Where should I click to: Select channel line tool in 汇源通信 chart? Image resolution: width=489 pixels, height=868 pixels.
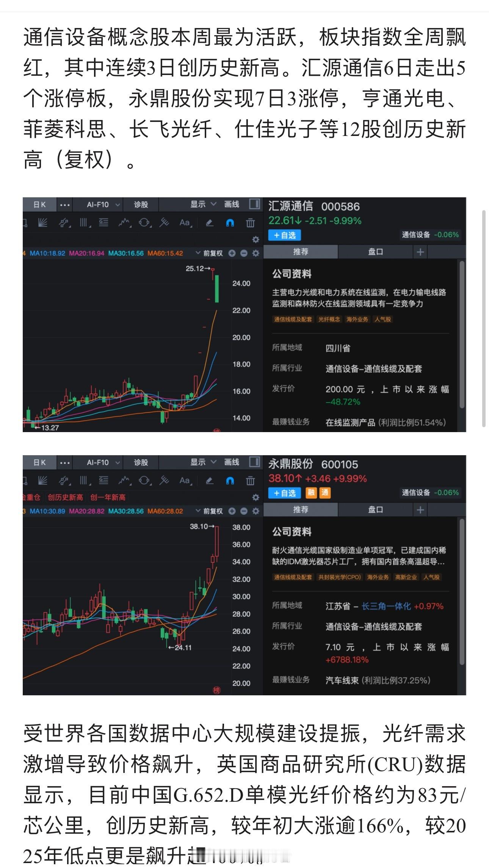point(64,223)
